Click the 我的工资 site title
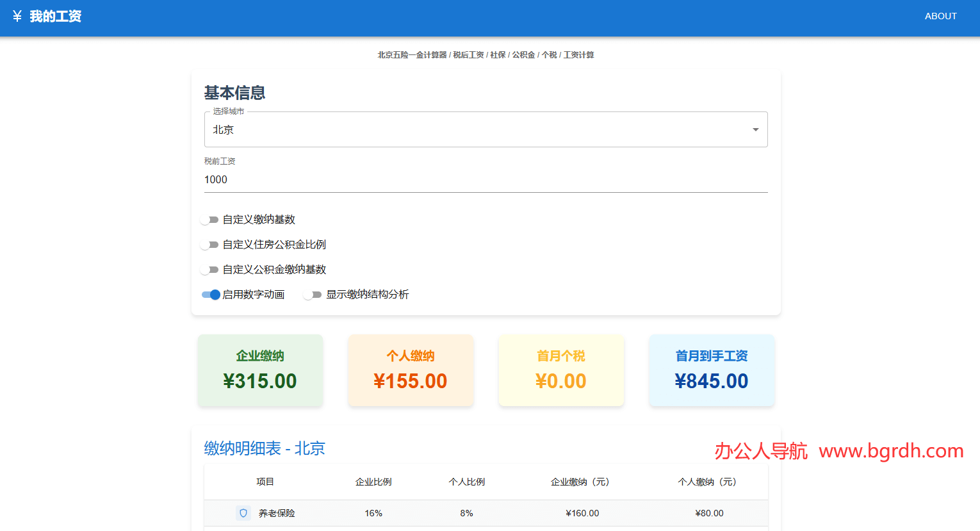The image size is (980, 531). point(55,16)
